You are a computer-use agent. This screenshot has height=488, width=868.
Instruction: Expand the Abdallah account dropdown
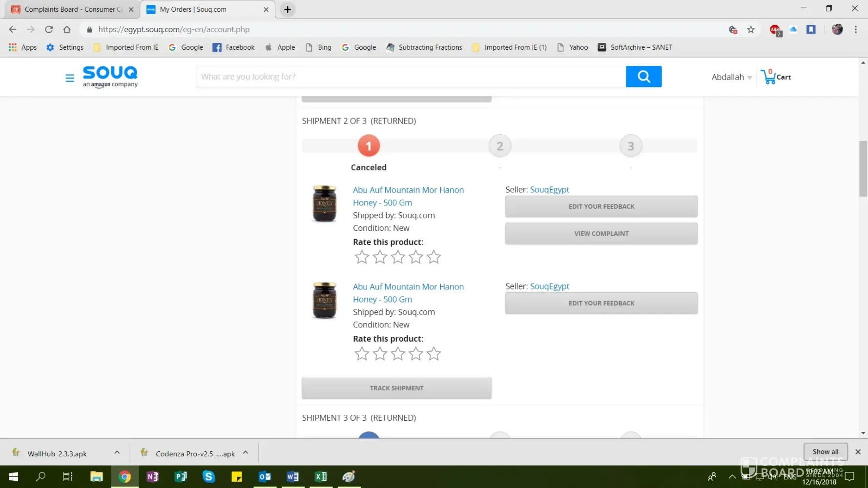731,77
